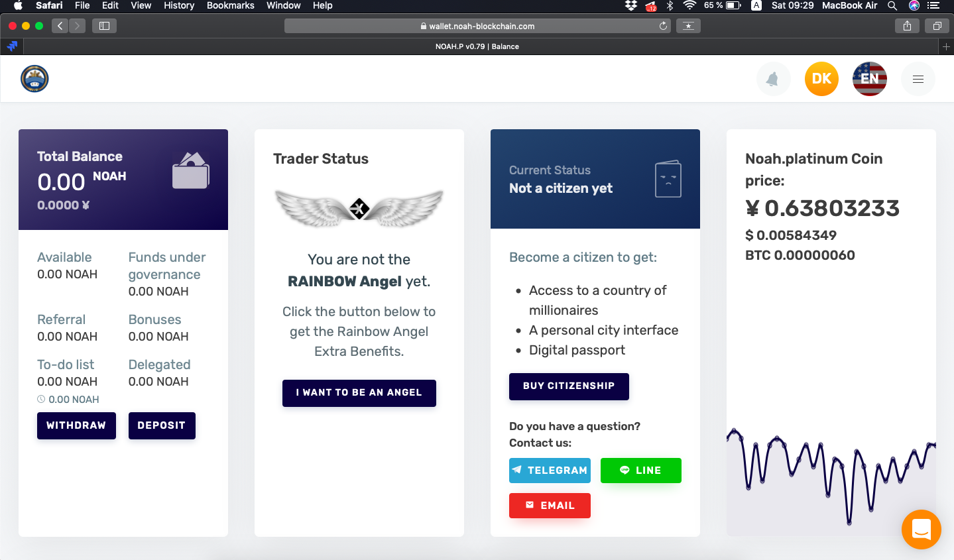954x560 pixels.
Task: Click the $ 0.00584349 price text
Action: [791, 235]
